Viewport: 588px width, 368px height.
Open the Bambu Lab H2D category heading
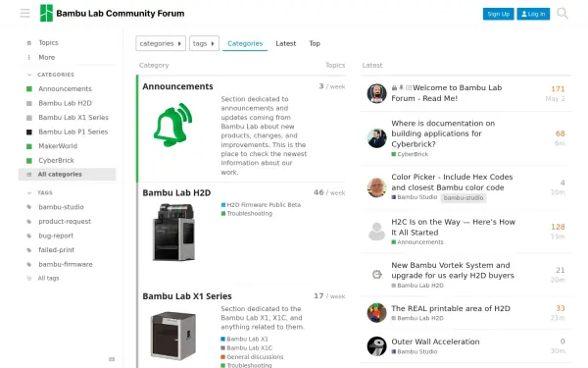[176, 192]
